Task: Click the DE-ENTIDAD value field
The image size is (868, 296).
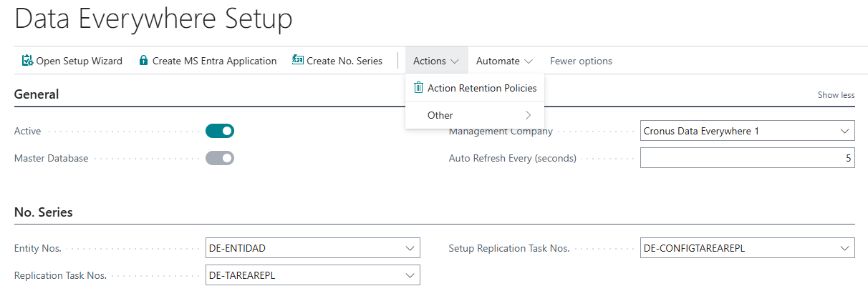Action: [312, 249]
